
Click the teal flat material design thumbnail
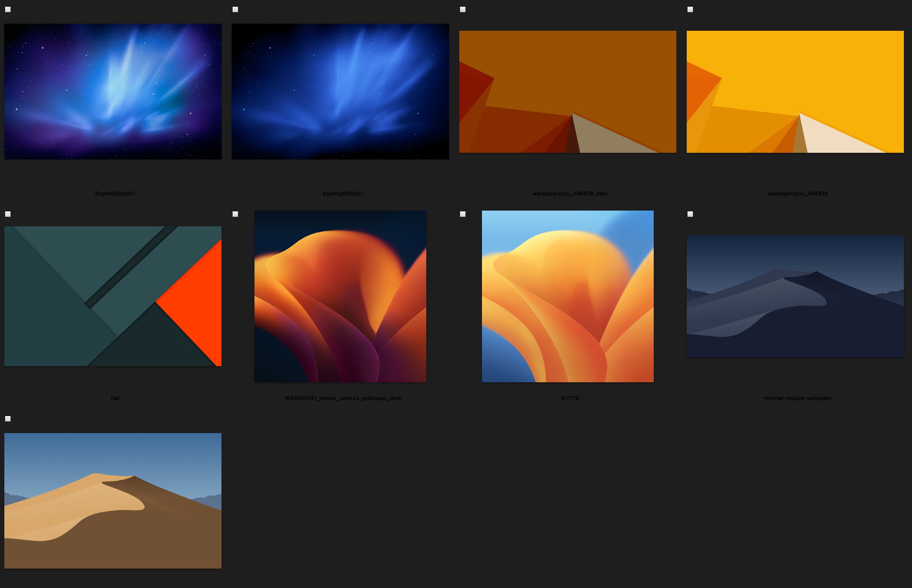click(113, 296)
